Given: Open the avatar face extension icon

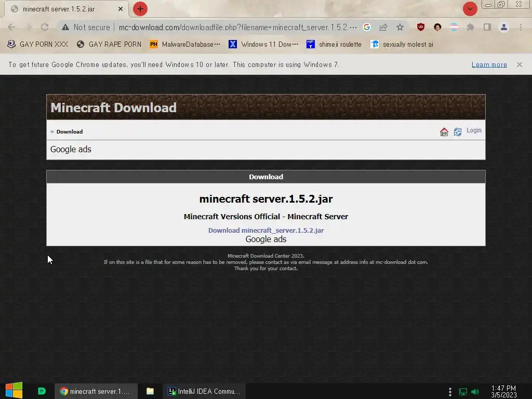Looking at the screenshot, I should pyautogui.click(x=437, y=27).
